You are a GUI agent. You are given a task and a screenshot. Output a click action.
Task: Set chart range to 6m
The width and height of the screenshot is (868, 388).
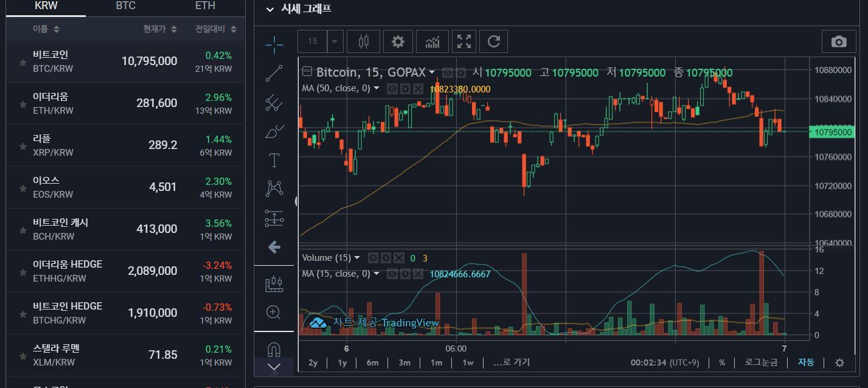pos(372,362)
